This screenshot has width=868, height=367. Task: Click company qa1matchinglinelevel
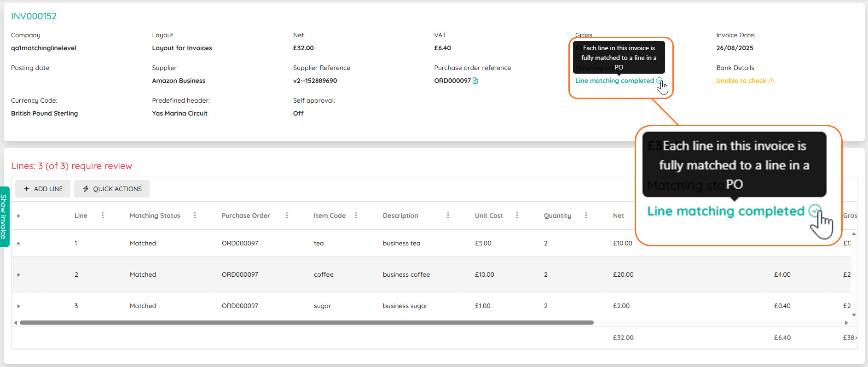tap(44, 48)
